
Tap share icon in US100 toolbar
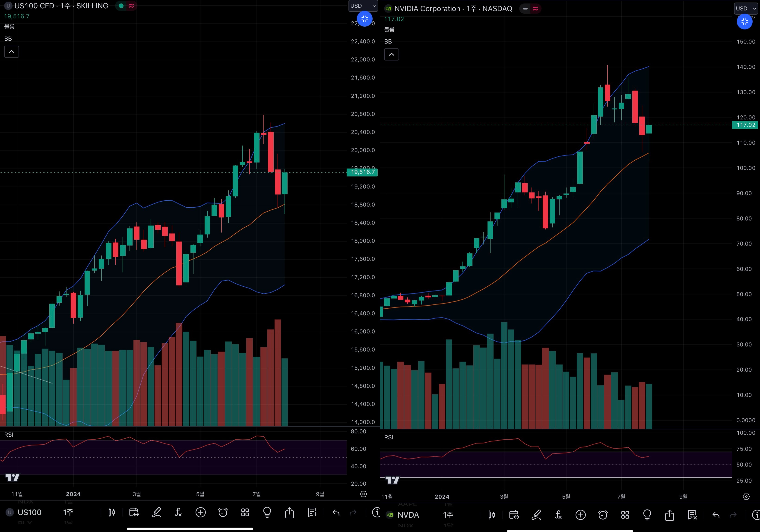click(x=289, y=513)
